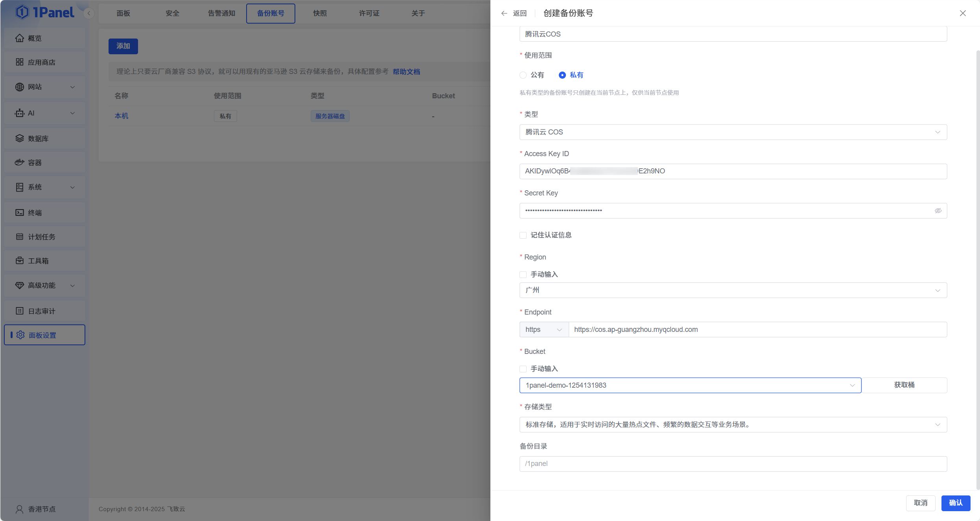This screenshot has height=521, width=980.
Task: Open 日志审计 log icon
Action: (x=20, y=311)
